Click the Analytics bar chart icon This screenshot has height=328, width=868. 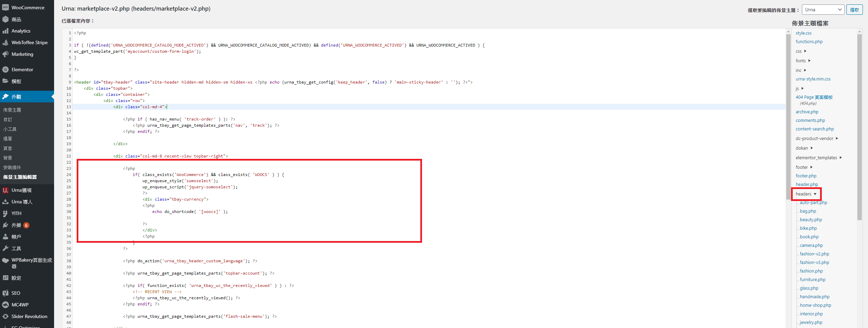pyautogui.click(x=5, y=31)
